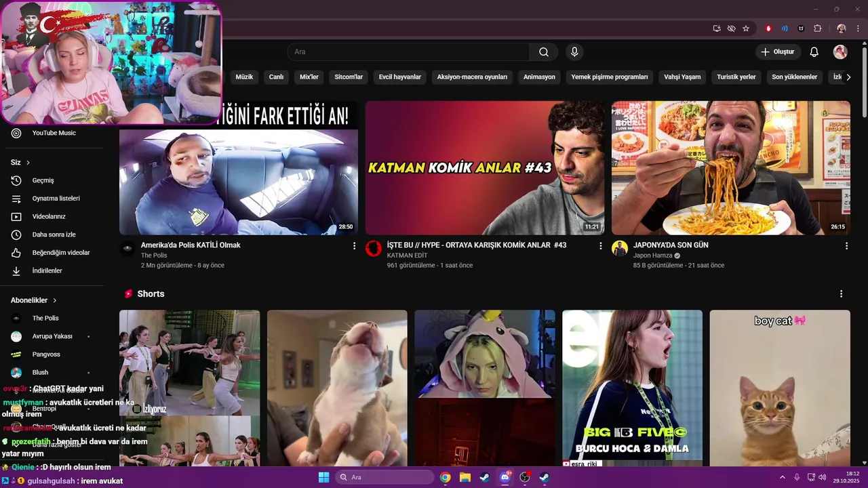Show hidden system tray icons chevron
The image size is (868, 488).
coord(782,477)
